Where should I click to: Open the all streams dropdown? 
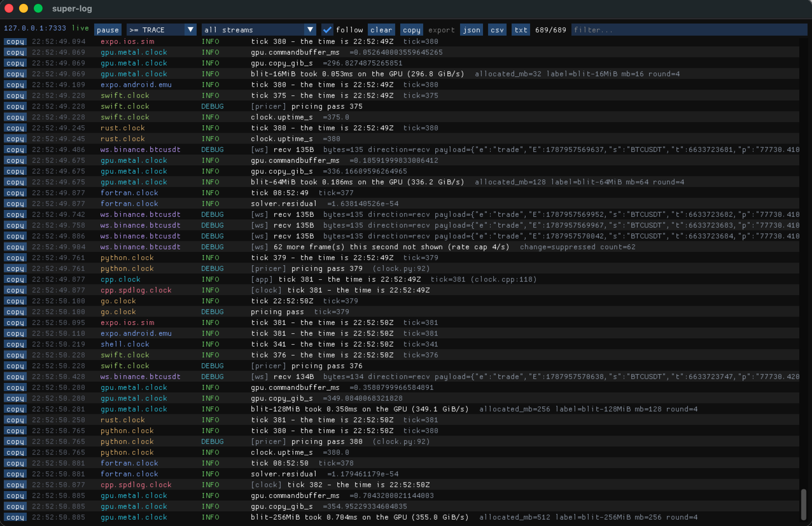pyautogui.click(x=258, y=30)
